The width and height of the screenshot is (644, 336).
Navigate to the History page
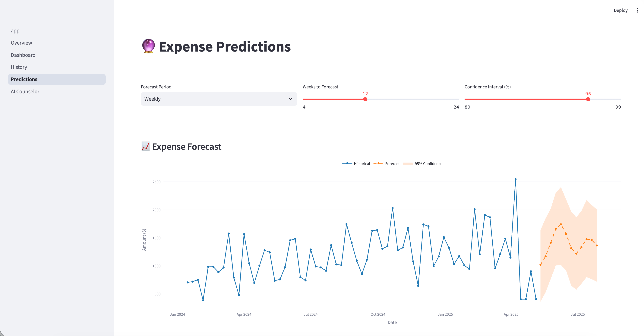tap(19, 67)
